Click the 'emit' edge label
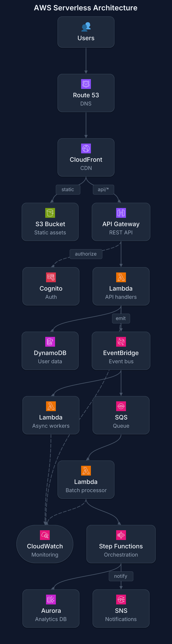 coord(121,319)
